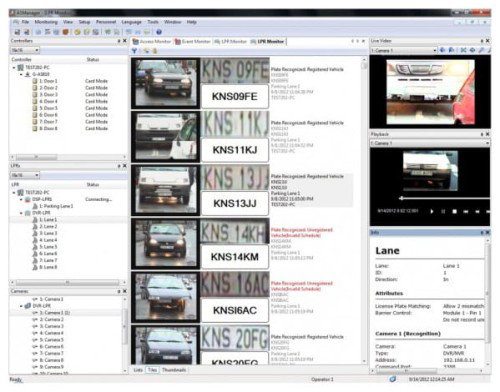Close the Controllers panel
This screenshot has width=500, height=392.
[125, 41]
